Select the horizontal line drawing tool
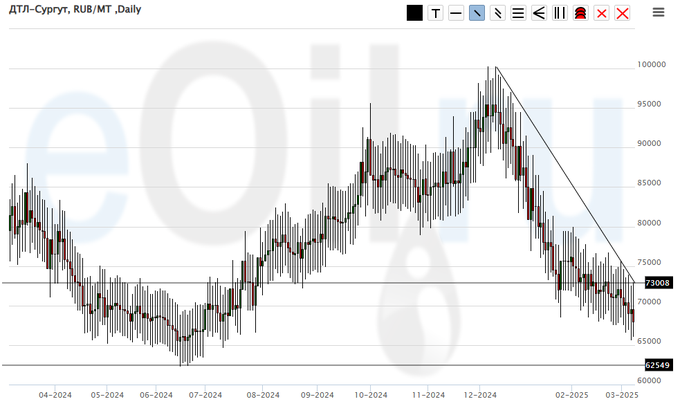The height and width of the screenshot is (406, 680). click(x=456, y=13)
